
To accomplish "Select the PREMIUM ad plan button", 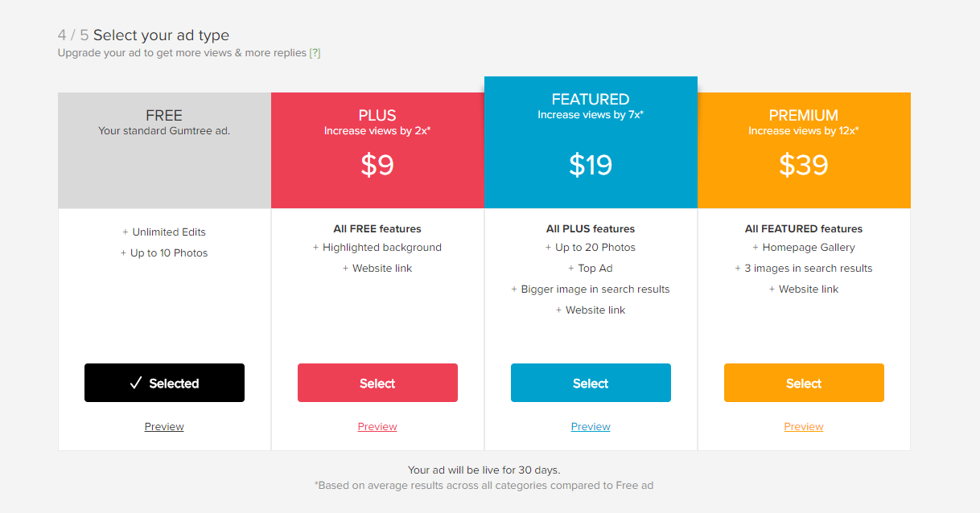I will point(804,383).
